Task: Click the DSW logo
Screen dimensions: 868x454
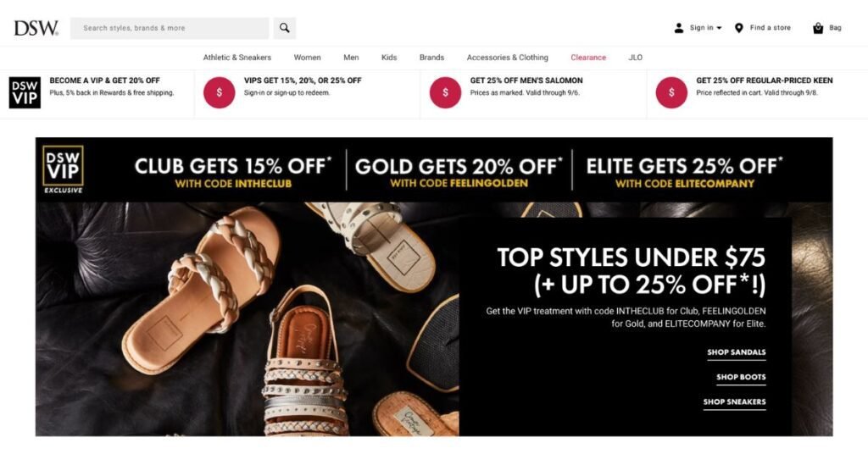Action: (36, 28)
